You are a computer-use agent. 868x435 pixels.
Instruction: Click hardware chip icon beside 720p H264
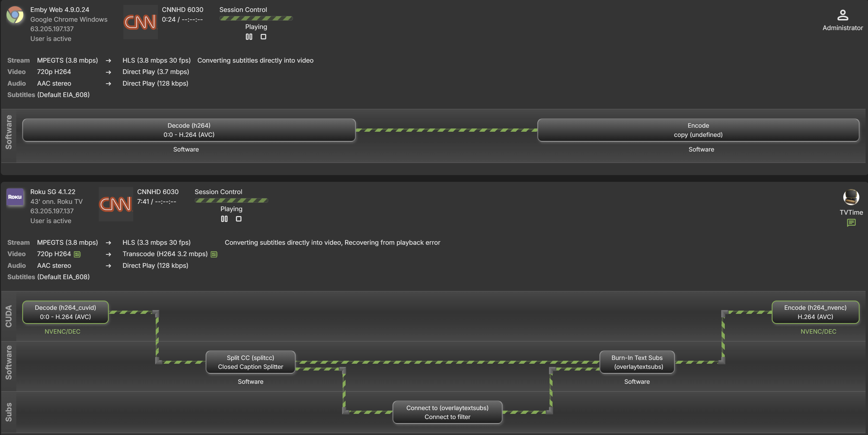point(77,254)
